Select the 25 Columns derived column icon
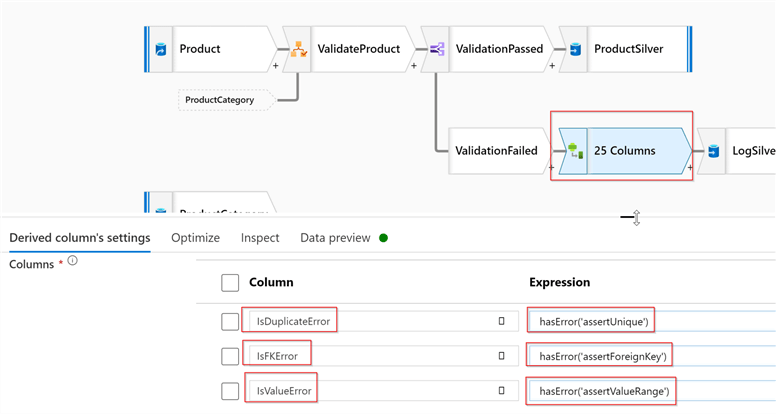Viewport: 776px width, 414px height. point(573,151)
